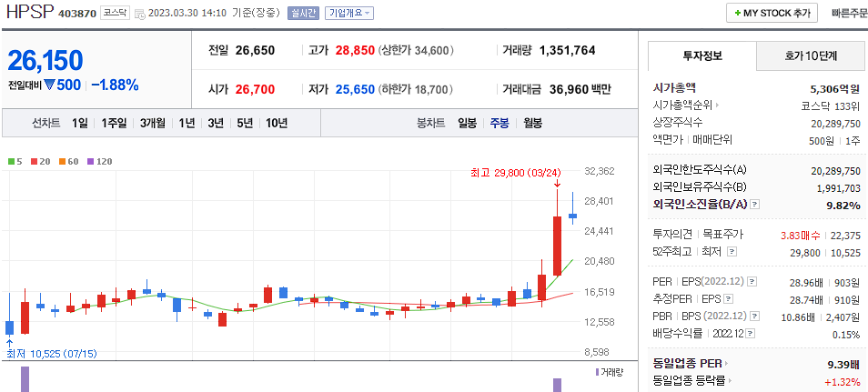Click 전일 value 26,650
This screenshot has height=392, width=868.
pos(255,50)
